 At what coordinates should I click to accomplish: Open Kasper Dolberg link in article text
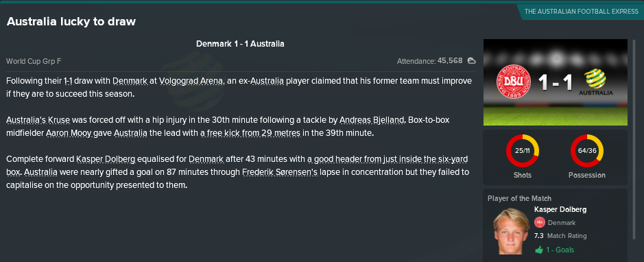click(x=106, y=159)
